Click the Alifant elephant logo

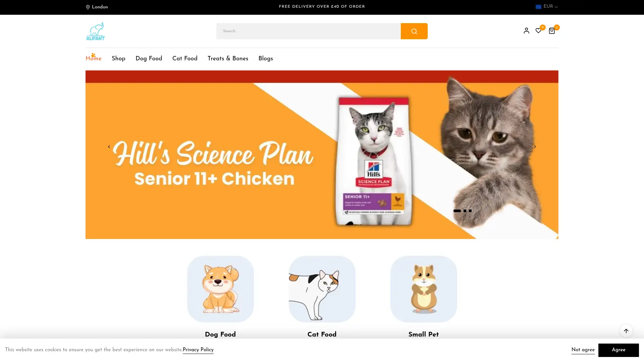(x=96, y=31)
